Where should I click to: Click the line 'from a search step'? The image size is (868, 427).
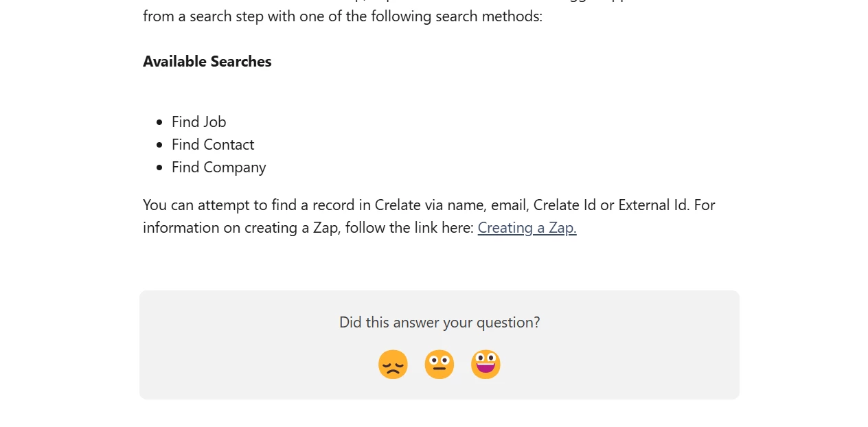tap(343, 16)
